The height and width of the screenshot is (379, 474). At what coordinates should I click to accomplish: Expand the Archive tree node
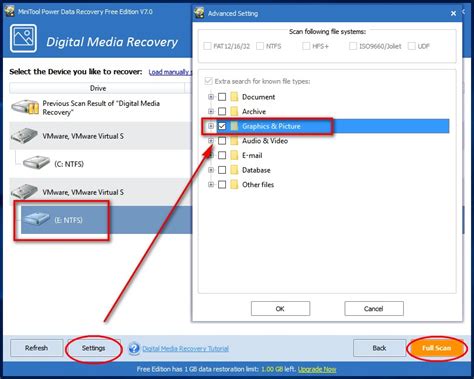click(211, 111)
